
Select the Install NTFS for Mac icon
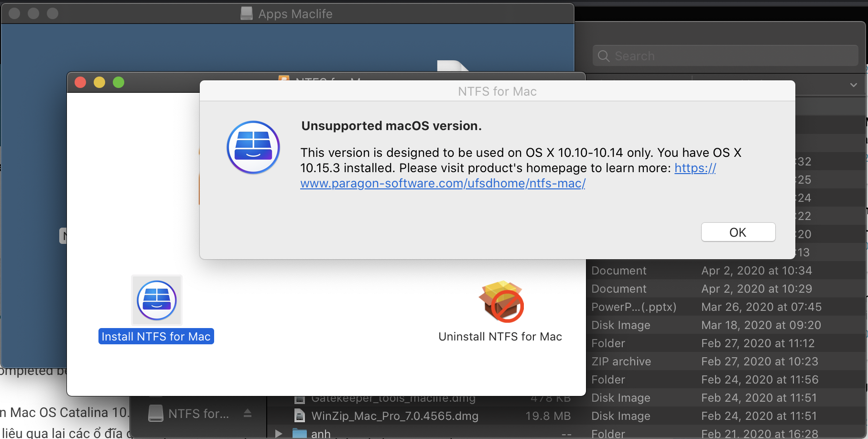tap(157, 300)
